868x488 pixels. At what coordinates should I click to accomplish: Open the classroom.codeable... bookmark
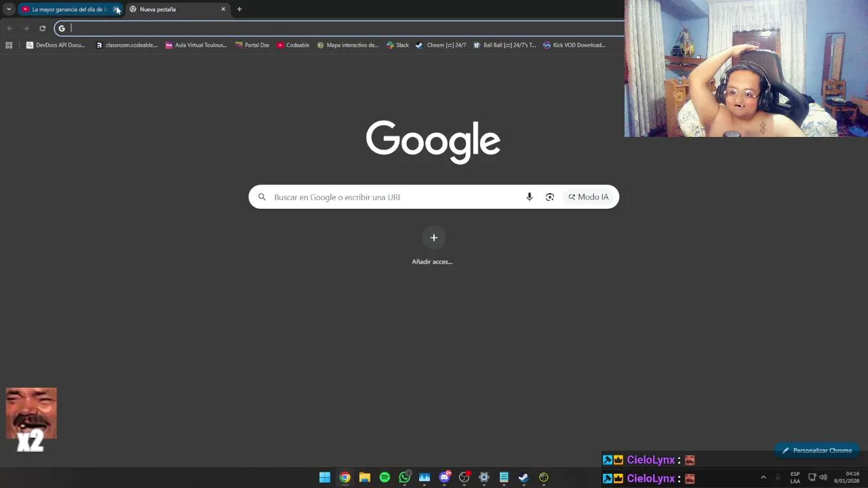point(127,45)
